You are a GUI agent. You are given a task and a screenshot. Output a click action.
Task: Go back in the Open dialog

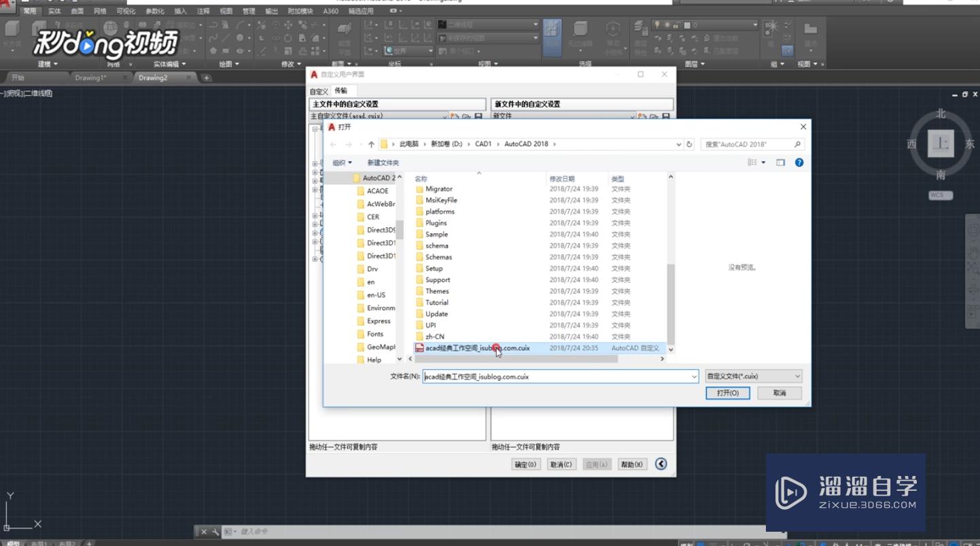click(x=333, y=144)
